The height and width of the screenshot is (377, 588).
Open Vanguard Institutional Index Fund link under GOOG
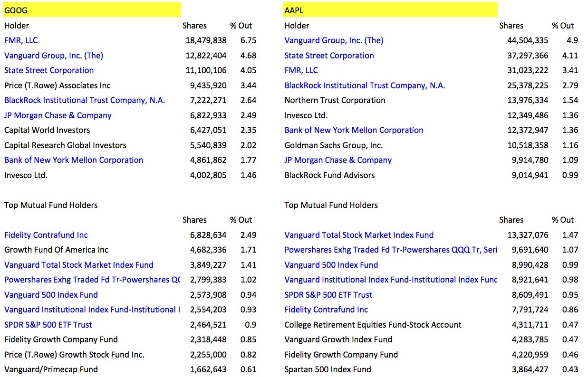92,310
